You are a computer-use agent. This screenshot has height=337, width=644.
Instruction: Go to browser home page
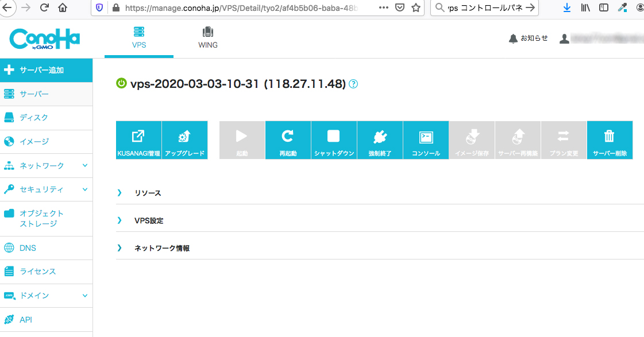[63, 7]
